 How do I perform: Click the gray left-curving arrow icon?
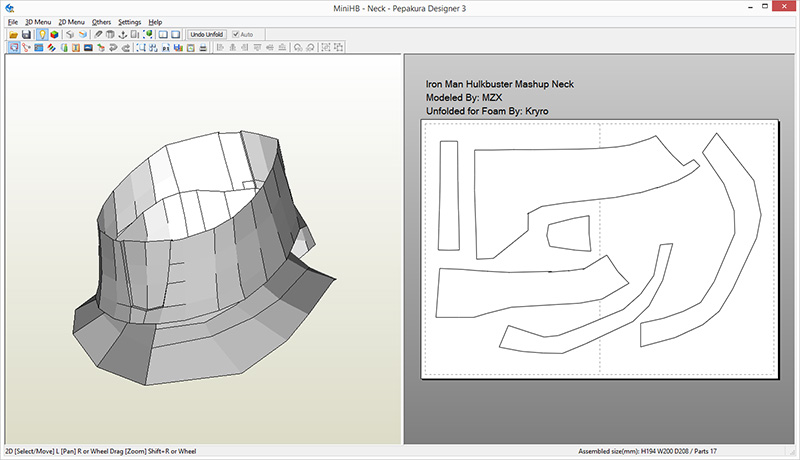[x=113, y=47]
